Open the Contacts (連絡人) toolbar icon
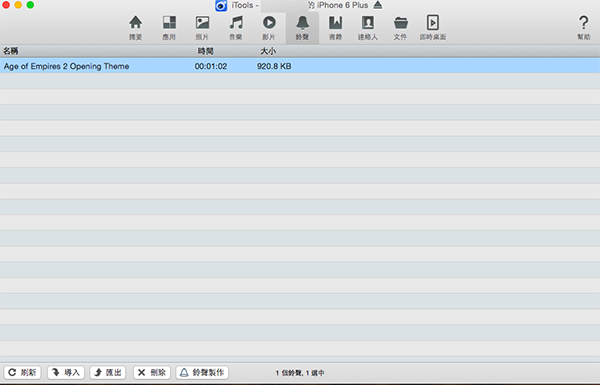 [x=368, y=28]
